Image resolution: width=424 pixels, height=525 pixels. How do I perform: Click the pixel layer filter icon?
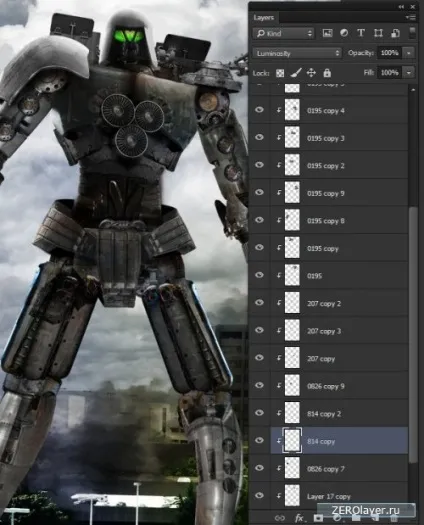(x=327, y=33)
